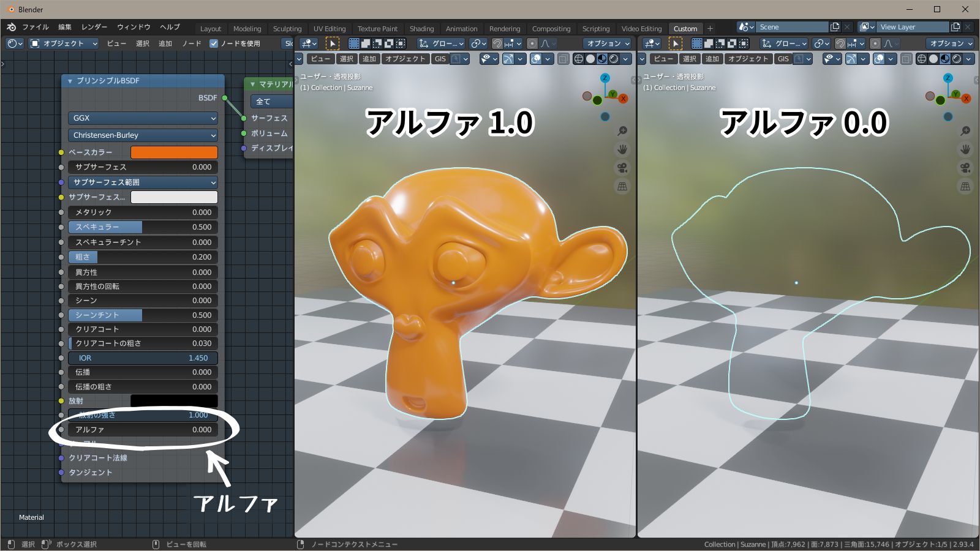This screenshot has width=980, height=551.
Task: Select intersect selection mode in left viewport
Action: 401,43
